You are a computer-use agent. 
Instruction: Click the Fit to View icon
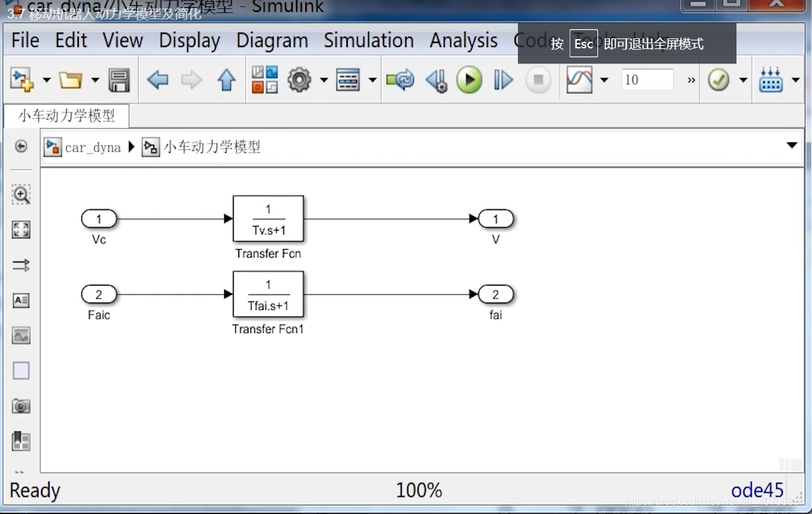(21, 230)
